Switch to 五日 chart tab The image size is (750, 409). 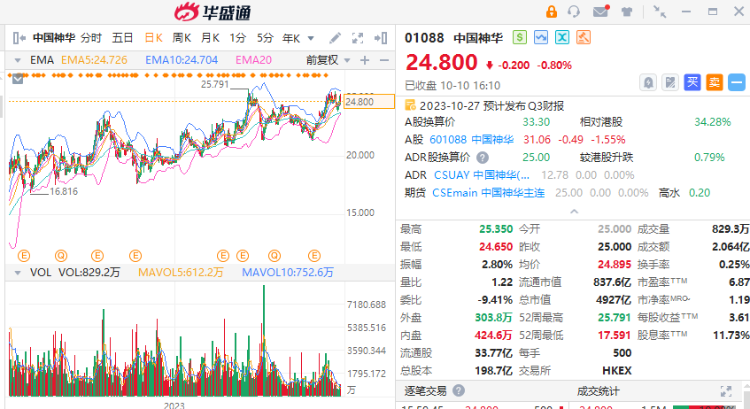click(122, 38)
